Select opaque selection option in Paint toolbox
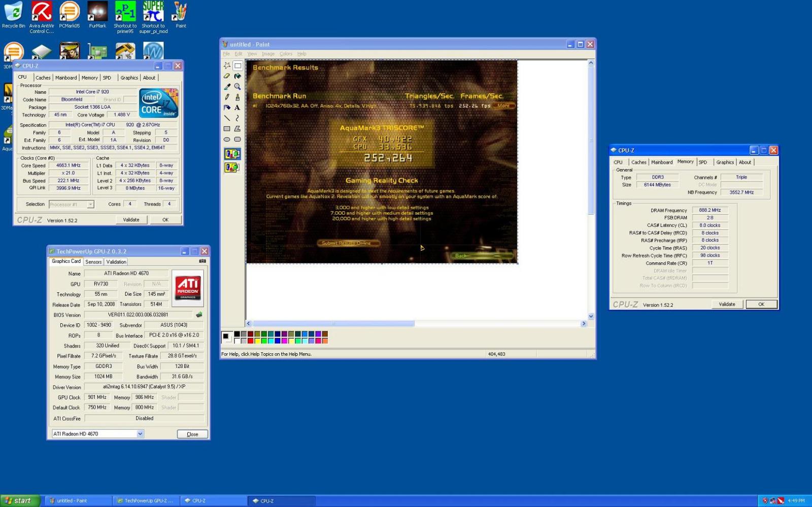 click(232, 154)
